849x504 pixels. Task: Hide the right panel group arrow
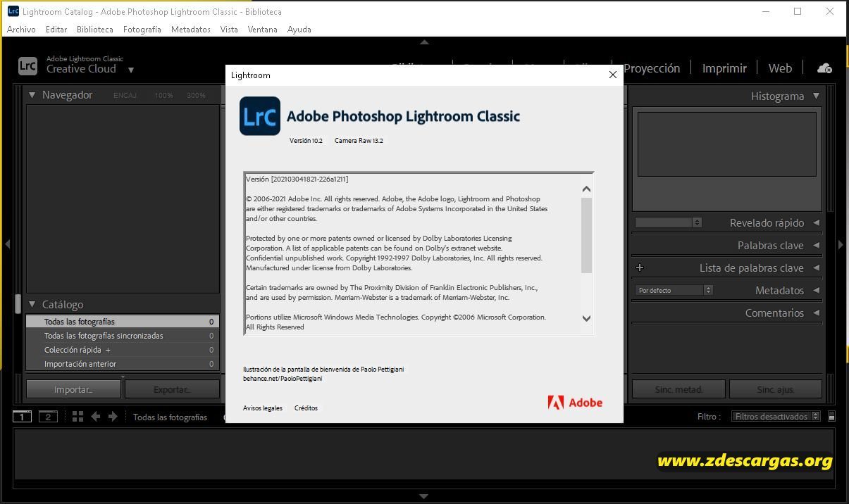coord(841,244)
